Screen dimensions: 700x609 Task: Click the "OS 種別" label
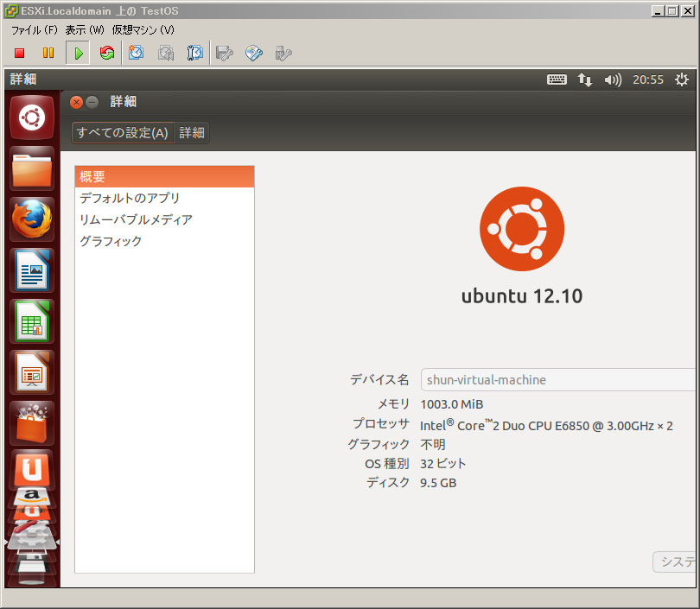coord(387,464)
